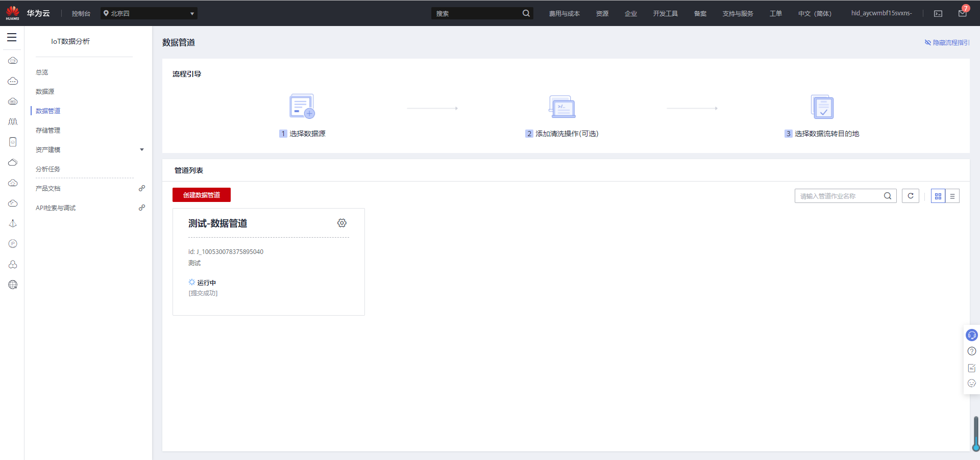Open the 资源 menu

coord(602,14)
